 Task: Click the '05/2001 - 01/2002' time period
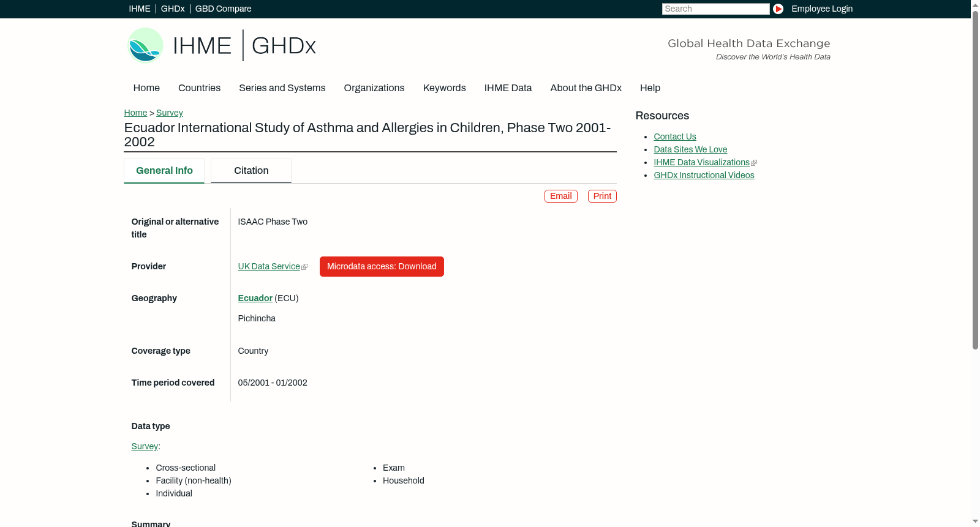[273, 383]
